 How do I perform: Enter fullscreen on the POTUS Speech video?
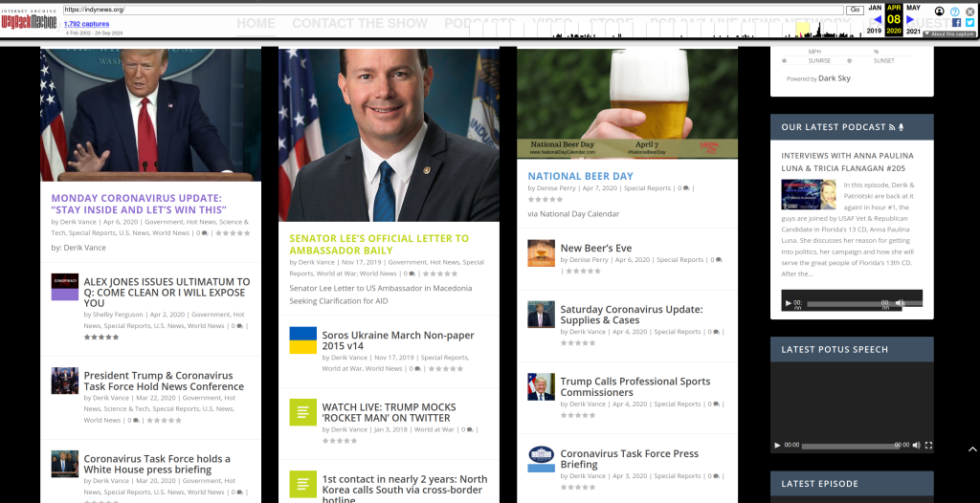[x=928, y=446]
